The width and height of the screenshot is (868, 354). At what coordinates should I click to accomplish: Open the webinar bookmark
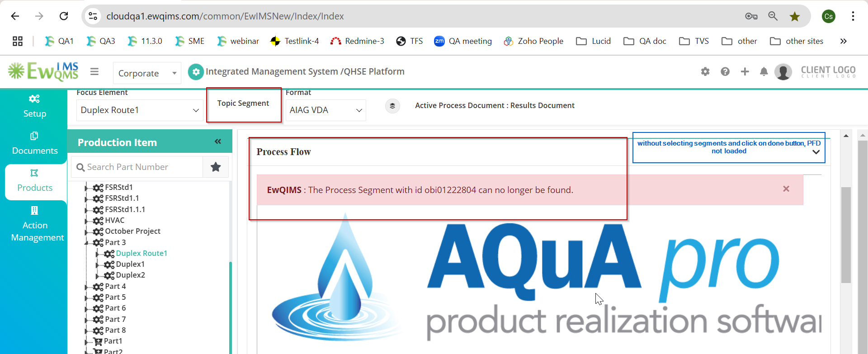tap(238, 41)
